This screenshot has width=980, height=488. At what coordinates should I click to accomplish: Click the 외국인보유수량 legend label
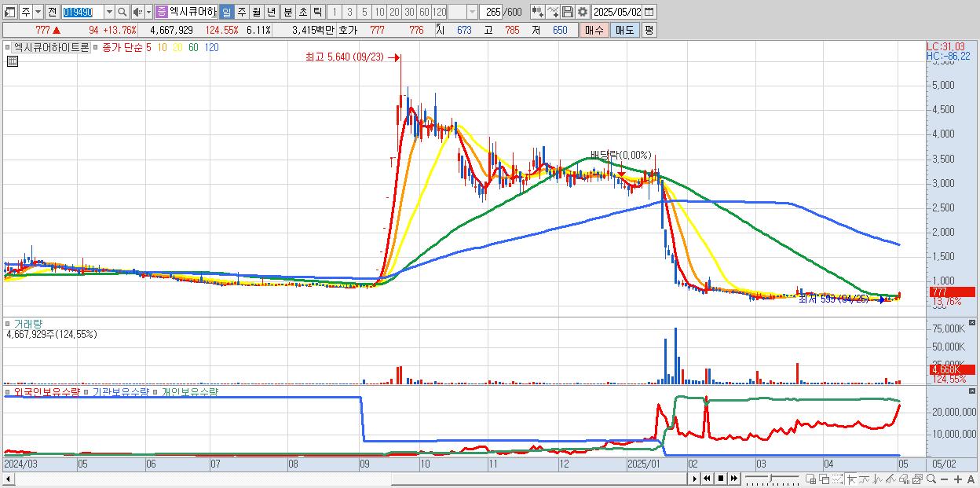[47, 391]
